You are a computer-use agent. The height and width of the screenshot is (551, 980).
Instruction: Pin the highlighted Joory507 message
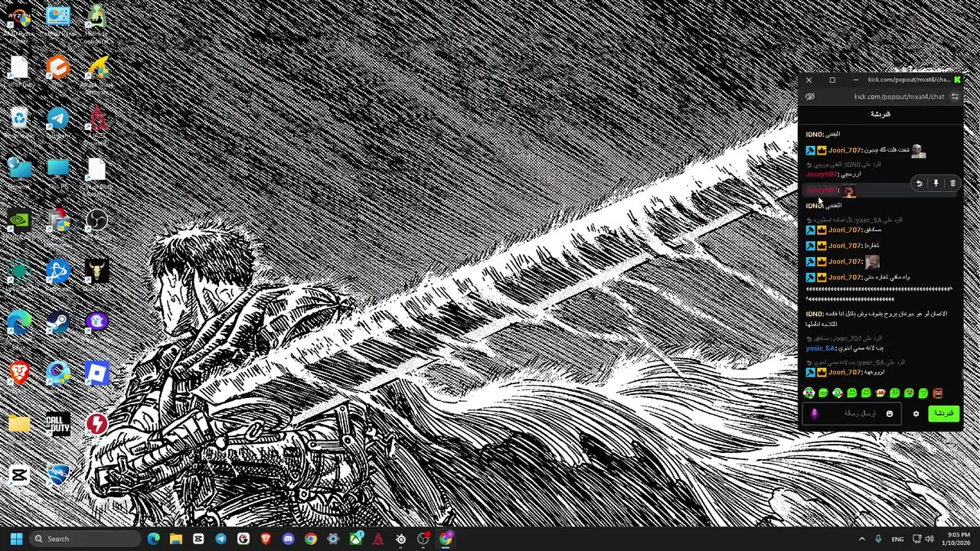pyautogui.click(x=936, y=184)
